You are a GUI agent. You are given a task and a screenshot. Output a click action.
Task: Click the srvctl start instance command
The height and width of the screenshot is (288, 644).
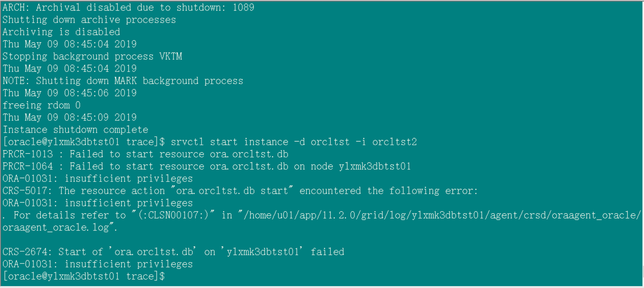pos(293,142)
